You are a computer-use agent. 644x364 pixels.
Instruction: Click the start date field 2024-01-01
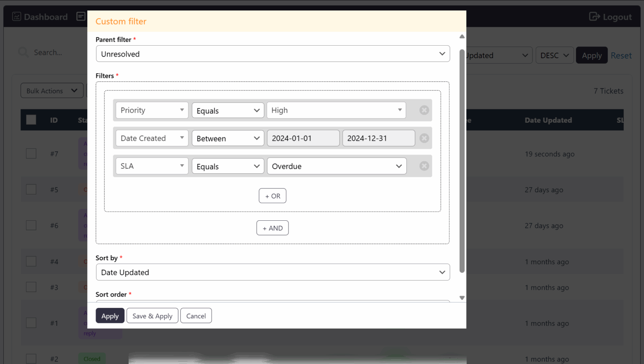click(303, 138)
